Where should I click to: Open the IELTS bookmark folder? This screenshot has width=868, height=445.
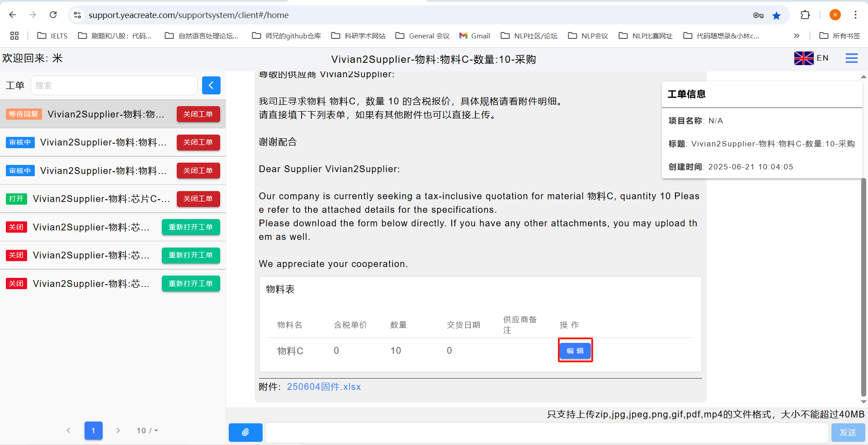coord(52,36)
